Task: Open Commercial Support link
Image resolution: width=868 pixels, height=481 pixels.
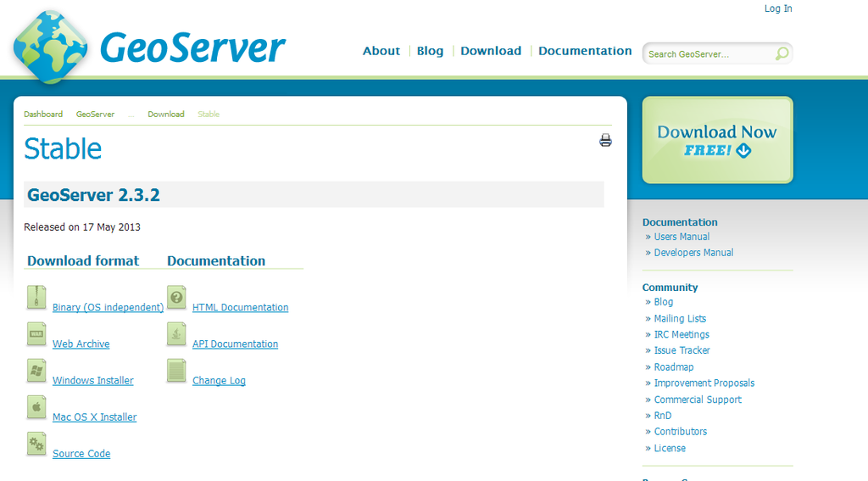Action: click(x=698, y=400)
